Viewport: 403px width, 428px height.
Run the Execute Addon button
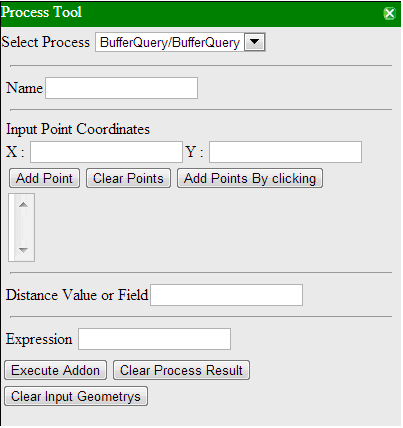coord(55,370)
